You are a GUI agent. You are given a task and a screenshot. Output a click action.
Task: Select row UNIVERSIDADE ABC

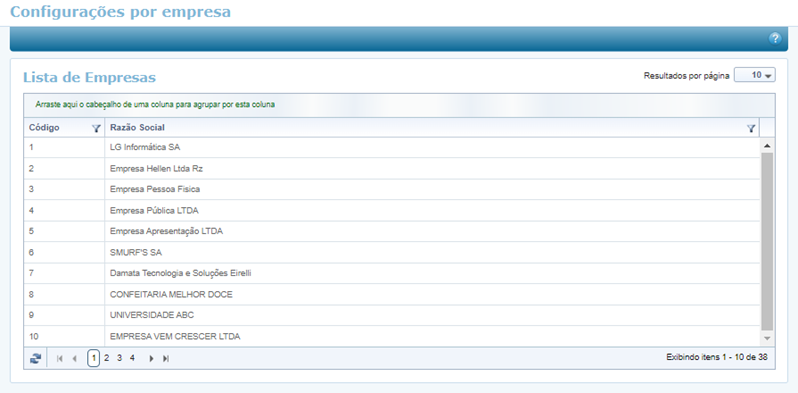(x=392, y=315)
